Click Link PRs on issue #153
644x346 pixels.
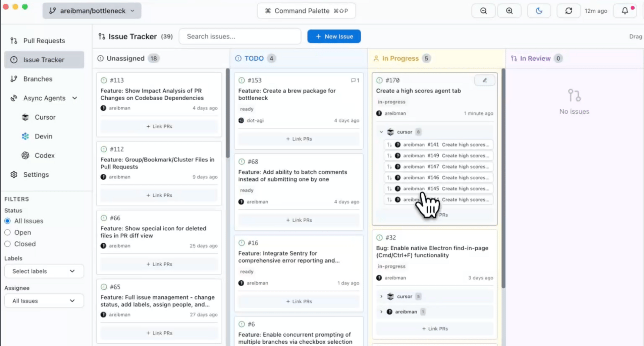(299, 139)
